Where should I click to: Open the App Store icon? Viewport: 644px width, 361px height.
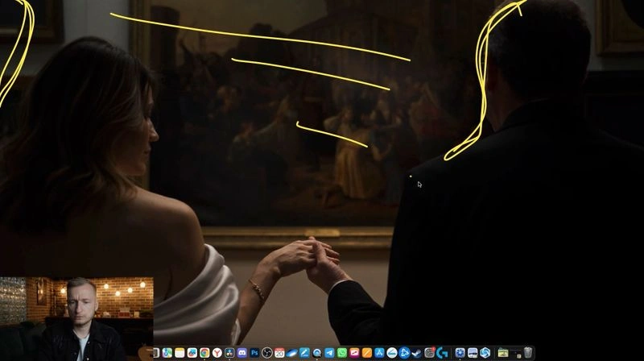click(x=379, y=353)
